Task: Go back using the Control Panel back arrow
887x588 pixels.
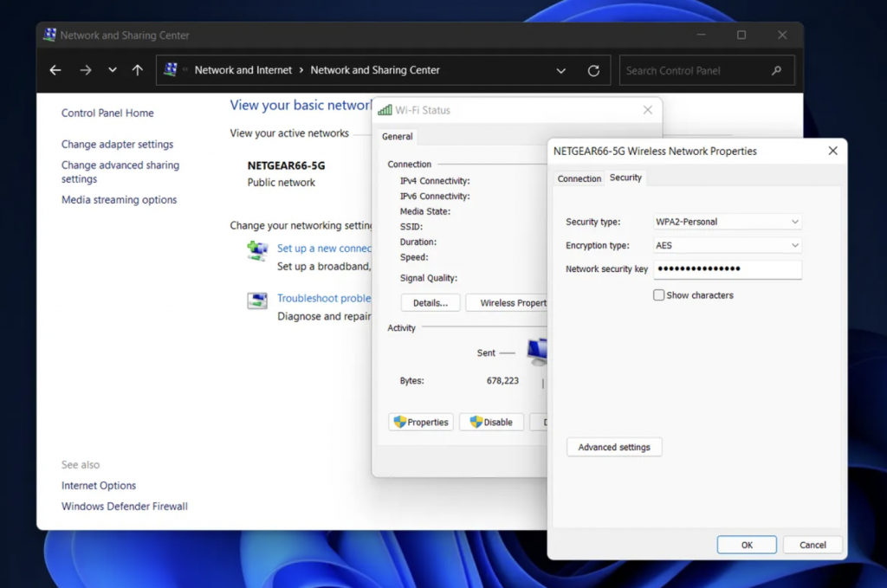Action: click(x=55, y=70)
